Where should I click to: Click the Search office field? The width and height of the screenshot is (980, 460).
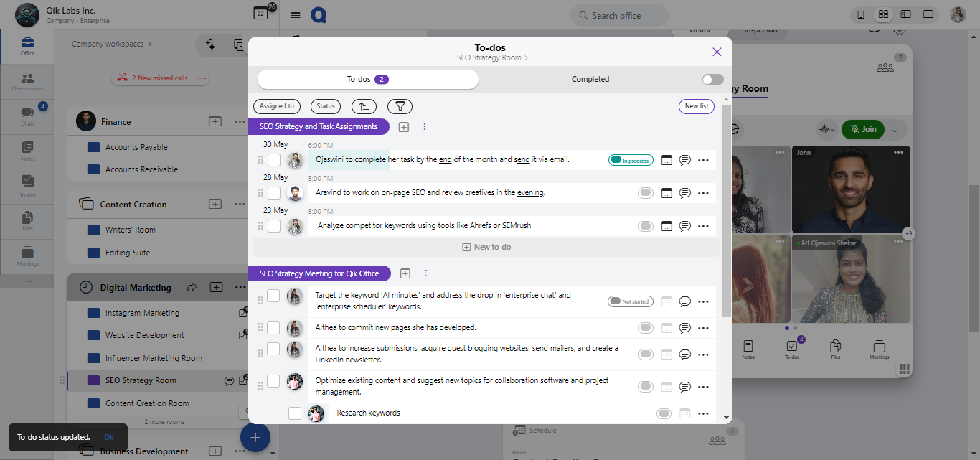[619, 15]
